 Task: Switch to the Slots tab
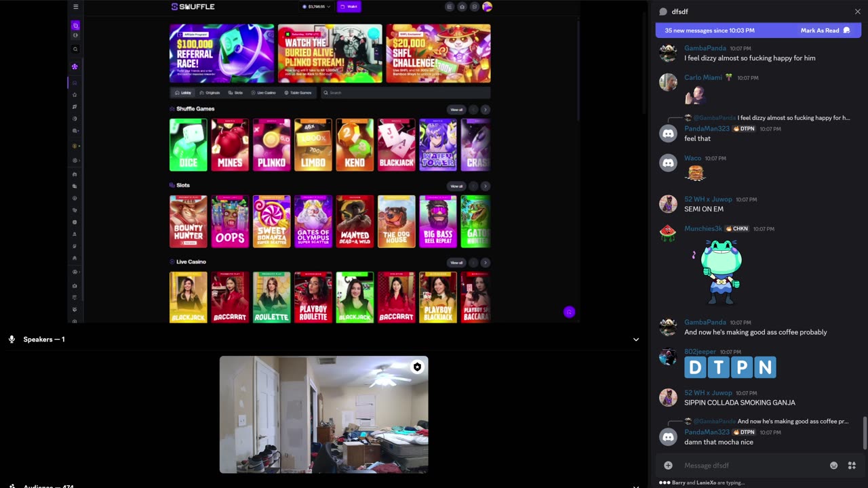pyautogui.click(x=235, y=93)
